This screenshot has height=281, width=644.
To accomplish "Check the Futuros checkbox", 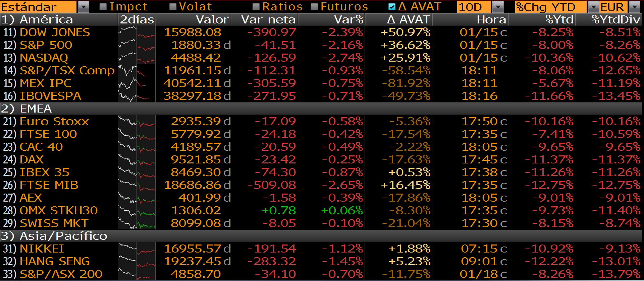I will pos(315,7).
